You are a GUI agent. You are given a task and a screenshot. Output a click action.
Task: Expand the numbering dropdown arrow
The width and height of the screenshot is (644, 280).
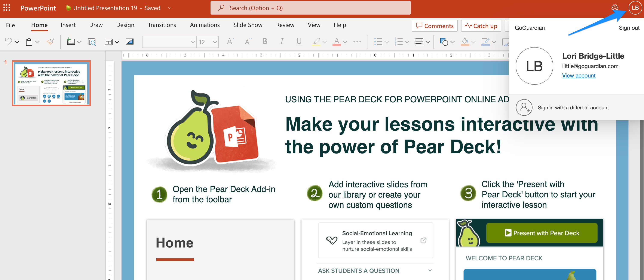click(407, 42)
